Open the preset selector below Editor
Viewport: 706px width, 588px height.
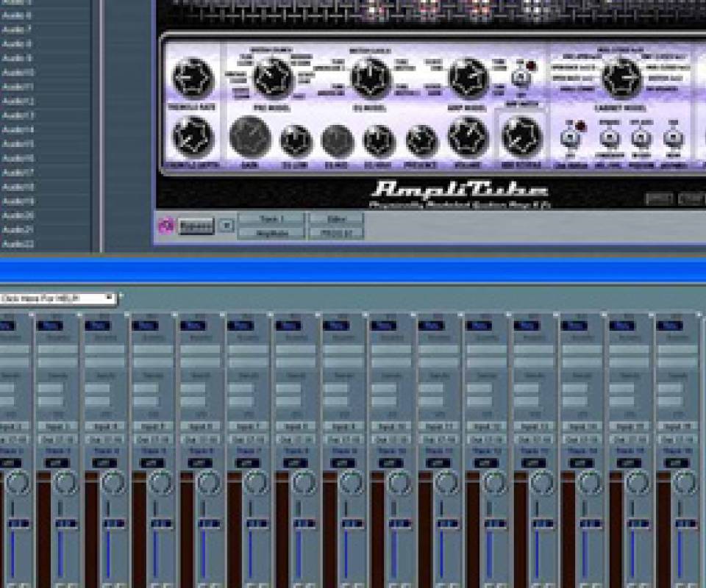click(336, 233)
